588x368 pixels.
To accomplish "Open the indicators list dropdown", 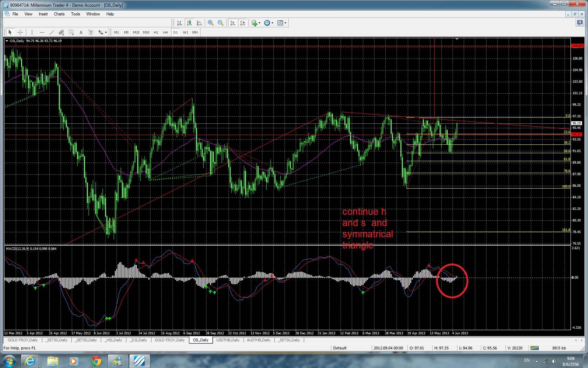I will [259, 23].
